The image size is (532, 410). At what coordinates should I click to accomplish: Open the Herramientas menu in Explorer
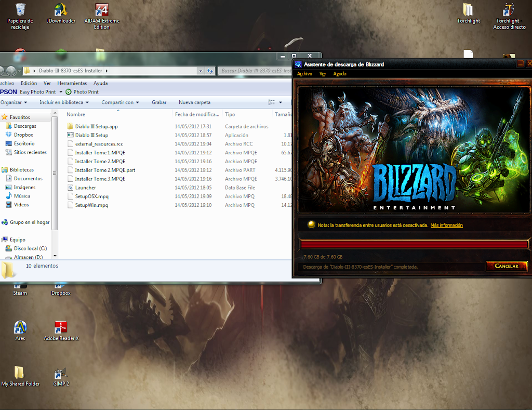(x=72, y=83)
